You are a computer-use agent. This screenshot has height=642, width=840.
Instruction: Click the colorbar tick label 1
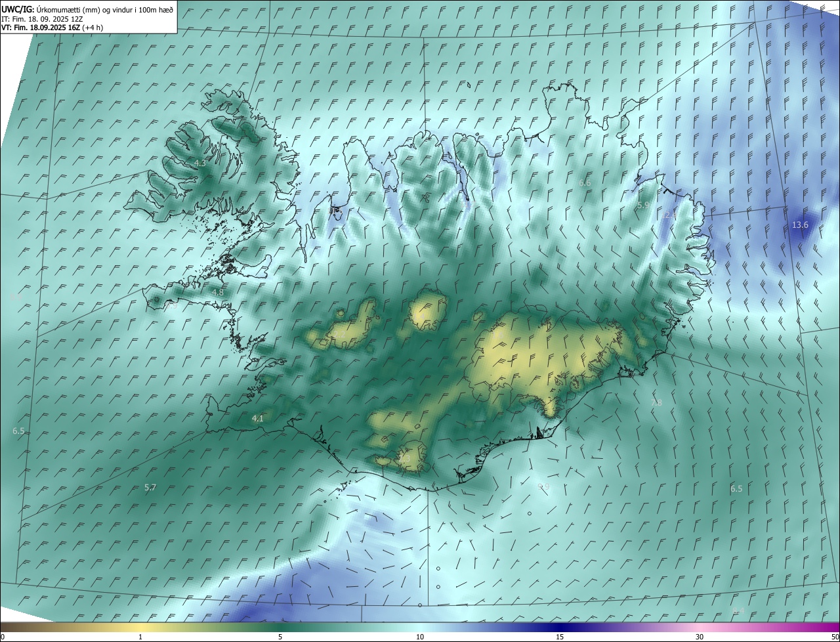pos(140,637)
